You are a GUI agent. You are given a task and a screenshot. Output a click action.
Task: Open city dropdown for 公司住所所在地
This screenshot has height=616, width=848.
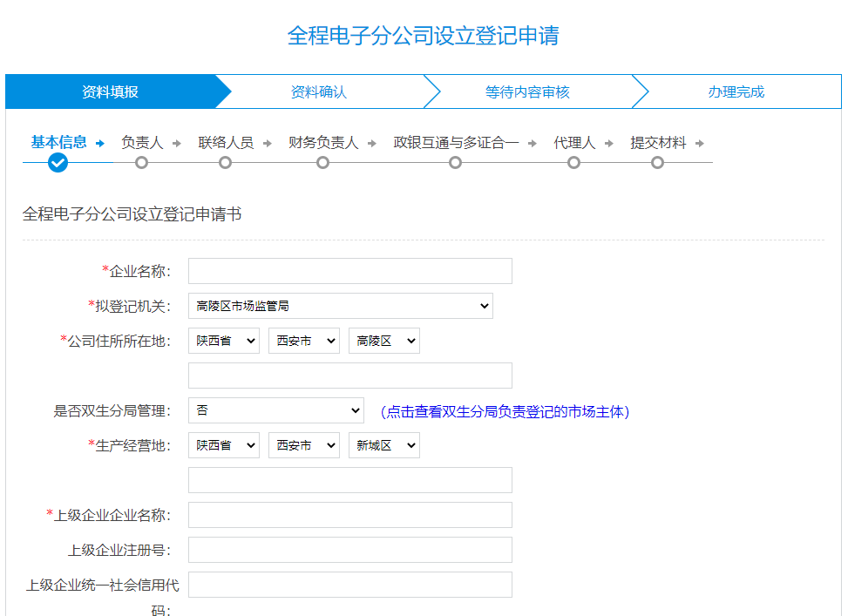pos(304,341)
